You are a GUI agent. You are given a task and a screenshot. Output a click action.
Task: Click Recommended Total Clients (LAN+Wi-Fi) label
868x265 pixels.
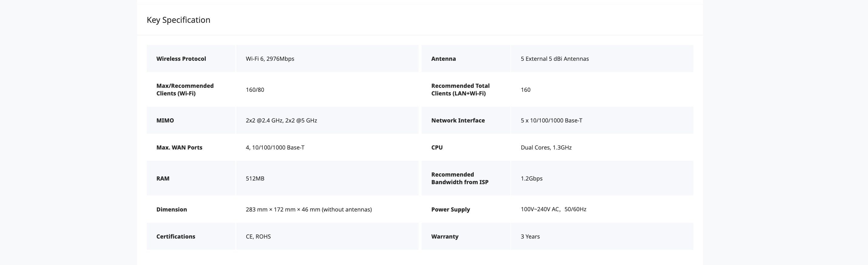pos(460,89)
